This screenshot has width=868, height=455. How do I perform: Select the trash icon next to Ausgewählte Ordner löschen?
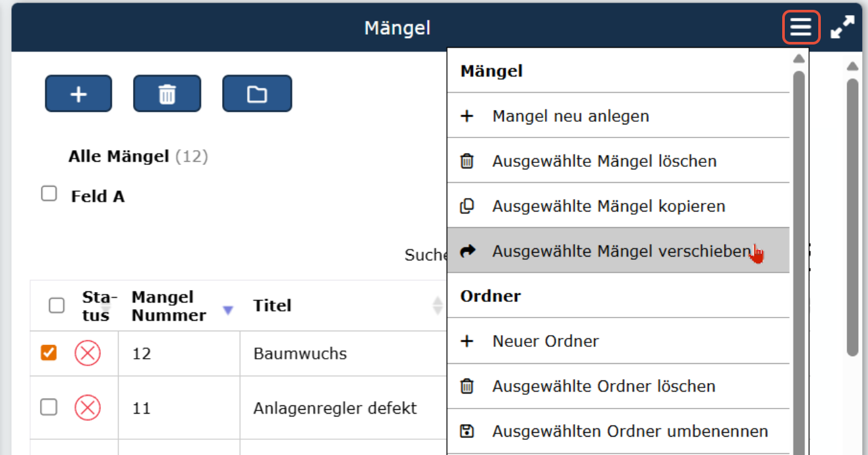(467, 386)
